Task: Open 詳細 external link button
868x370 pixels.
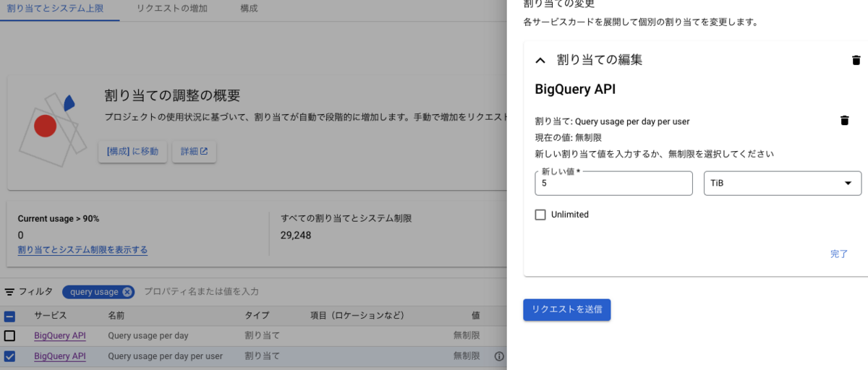Action: pyautogui.click(x=194, y=152)
